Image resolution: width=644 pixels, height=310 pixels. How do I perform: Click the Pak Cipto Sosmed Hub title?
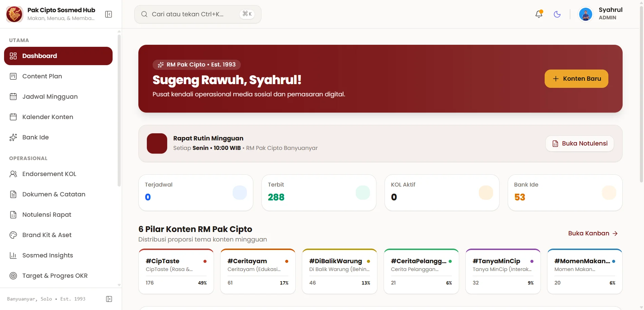click(61, 10)
